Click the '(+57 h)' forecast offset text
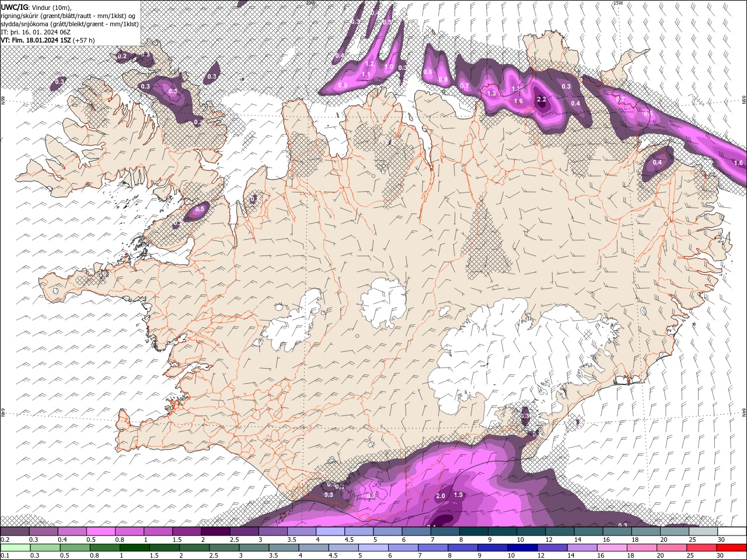 pyautogui.click(x=83, y=40)
